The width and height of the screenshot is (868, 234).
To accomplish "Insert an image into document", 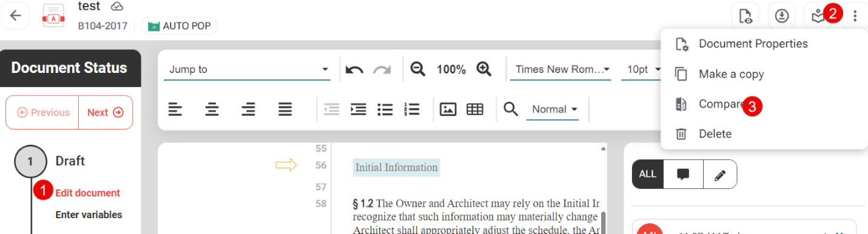I will (x=448, y=109).
